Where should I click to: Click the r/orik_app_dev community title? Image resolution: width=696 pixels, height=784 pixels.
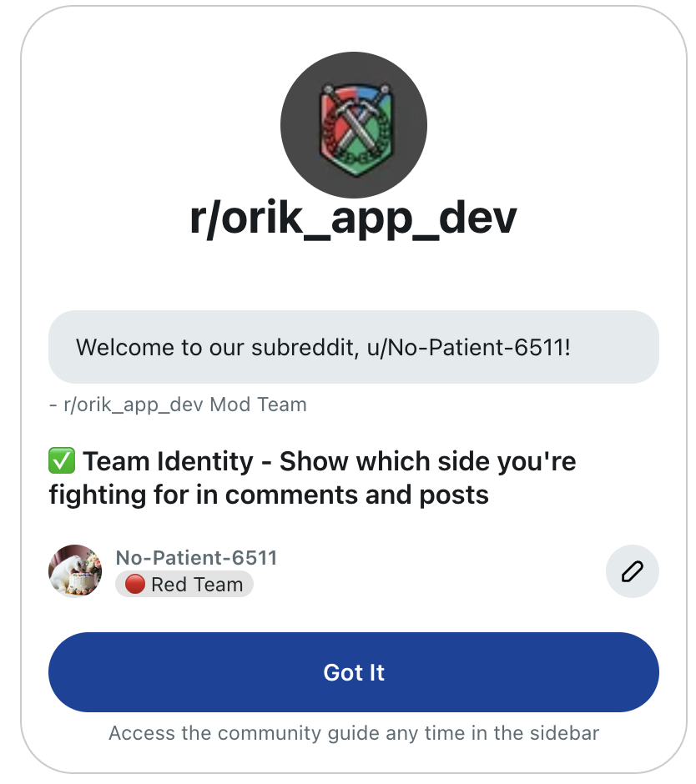(x=353, y=218)
